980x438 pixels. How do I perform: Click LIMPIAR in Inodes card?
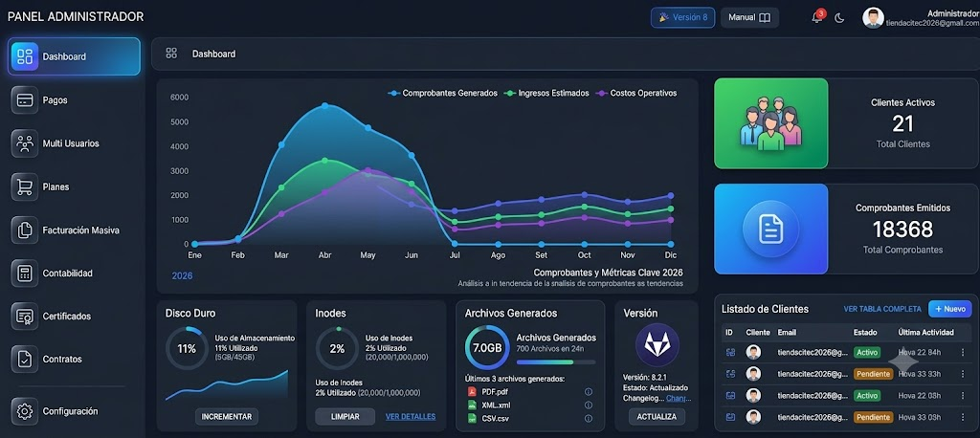[x=345, y=416]
